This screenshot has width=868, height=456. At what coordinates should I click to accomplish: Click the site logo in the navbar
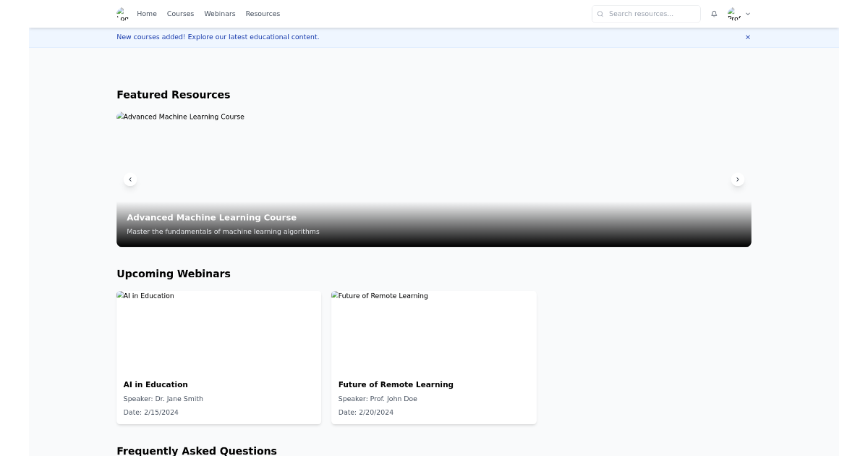[122, 14]
